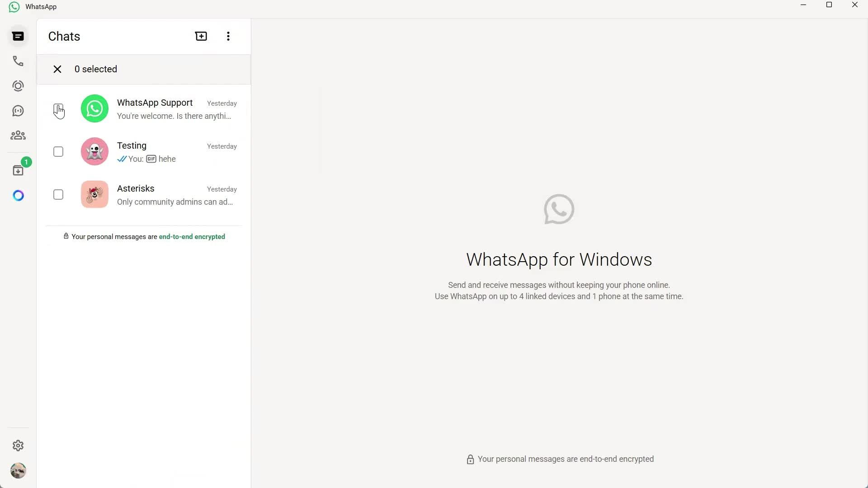Open the three-dot options menu
The width and height of the screenshot is (868, 488).
click(228, 36)
